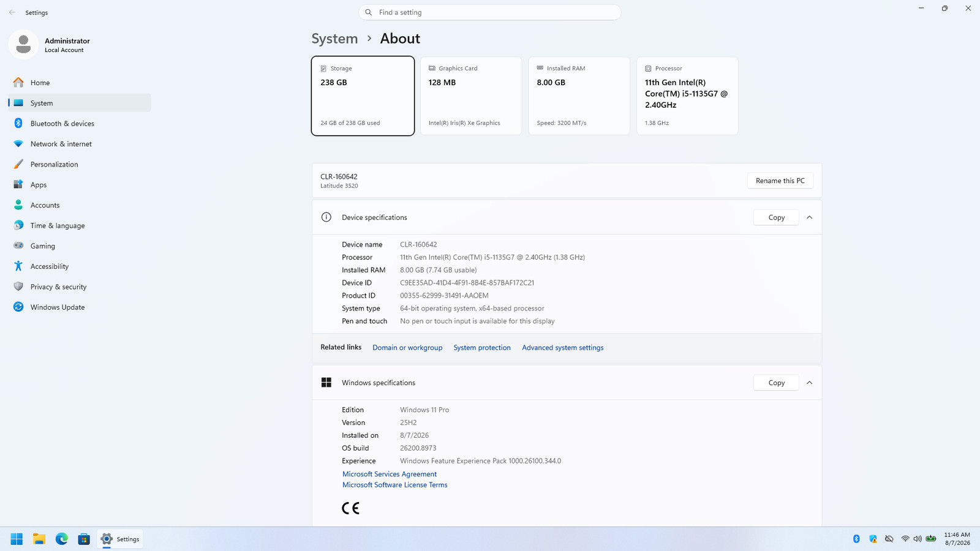Viewport: 980px width, 551px height.
Task: Open Privacy & security settings
Action: click(x=80, y=287)
